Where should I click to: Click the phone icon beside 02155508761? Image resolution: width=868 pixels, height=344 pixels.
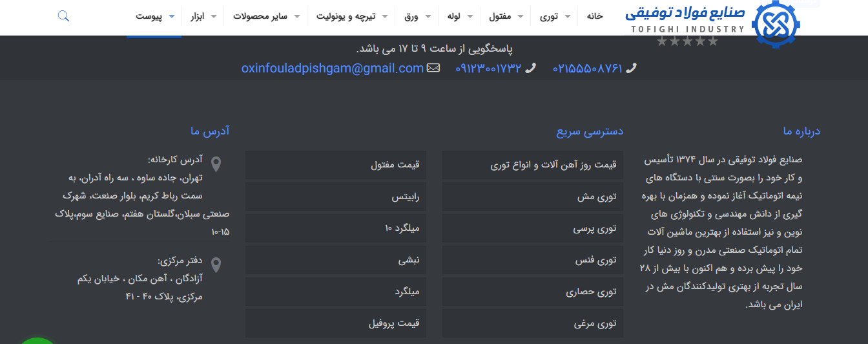[631, 68]
